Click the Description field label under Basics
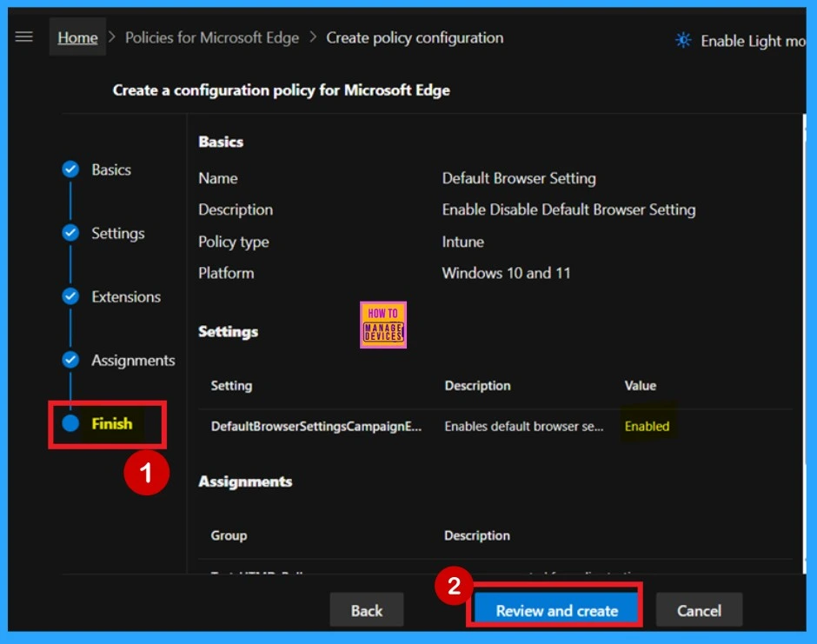 (x=236, y=209)
